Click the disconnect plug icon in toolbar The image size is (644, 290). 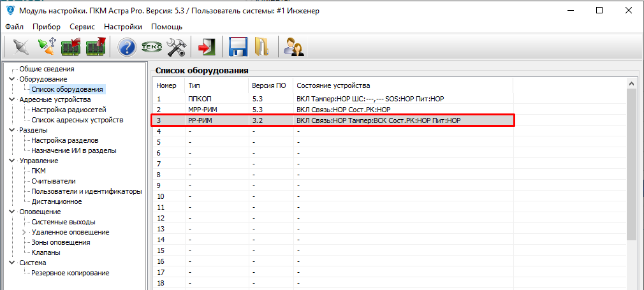21,48
